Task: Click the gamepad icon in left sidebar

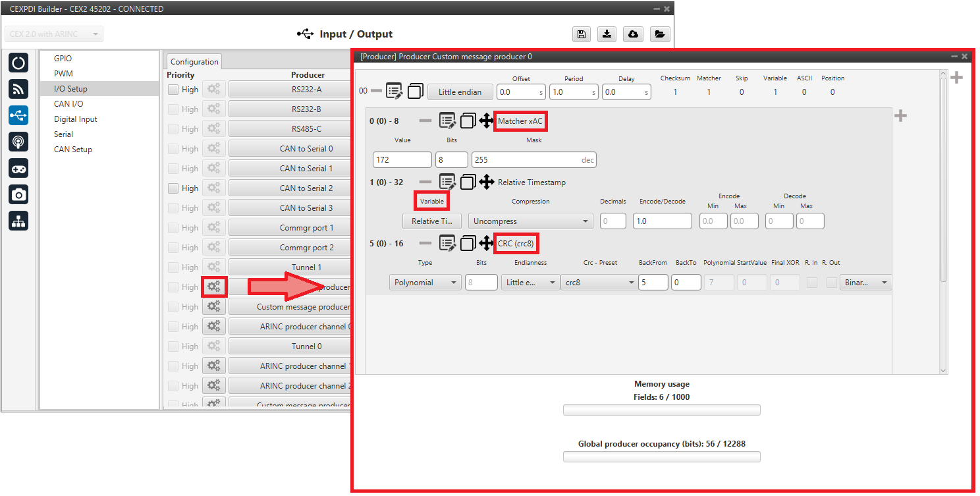Action: tap(18, 168)
